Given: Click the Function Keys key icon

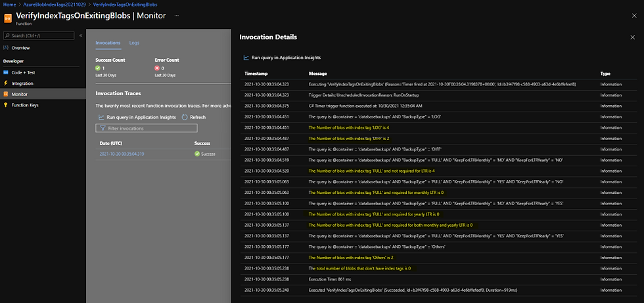Looking at the screenshot, I should pos(6,105).
